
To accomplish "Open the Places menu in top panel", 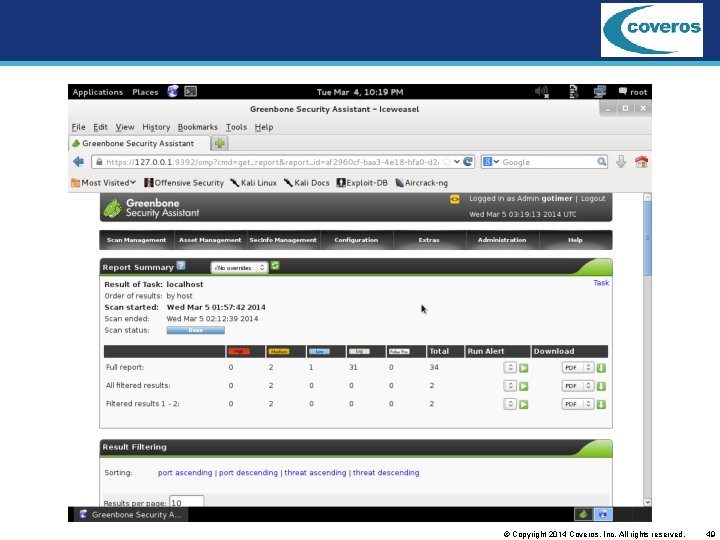I will tap(145, 92).
